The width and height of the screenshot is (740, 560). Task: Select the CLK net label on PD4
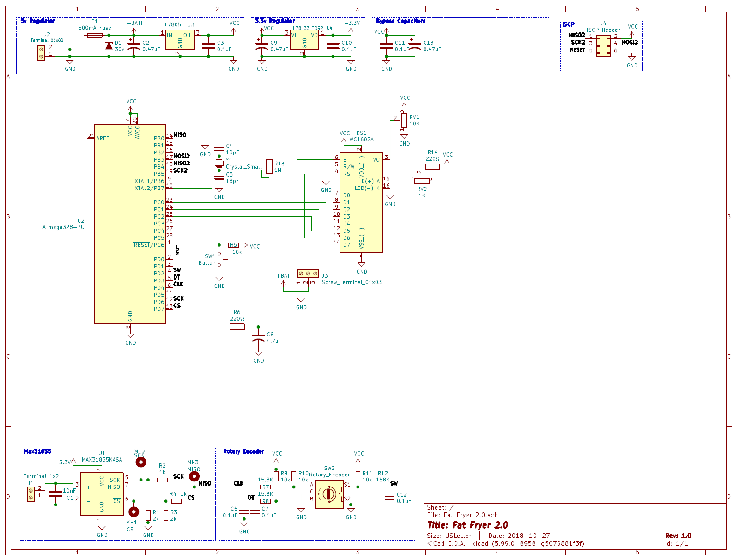click(x=178, y=284)
